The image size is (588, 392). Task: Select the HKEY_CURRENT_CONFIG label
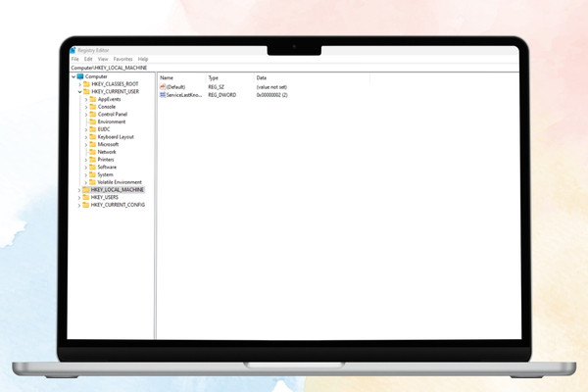(x=118, y=205)
